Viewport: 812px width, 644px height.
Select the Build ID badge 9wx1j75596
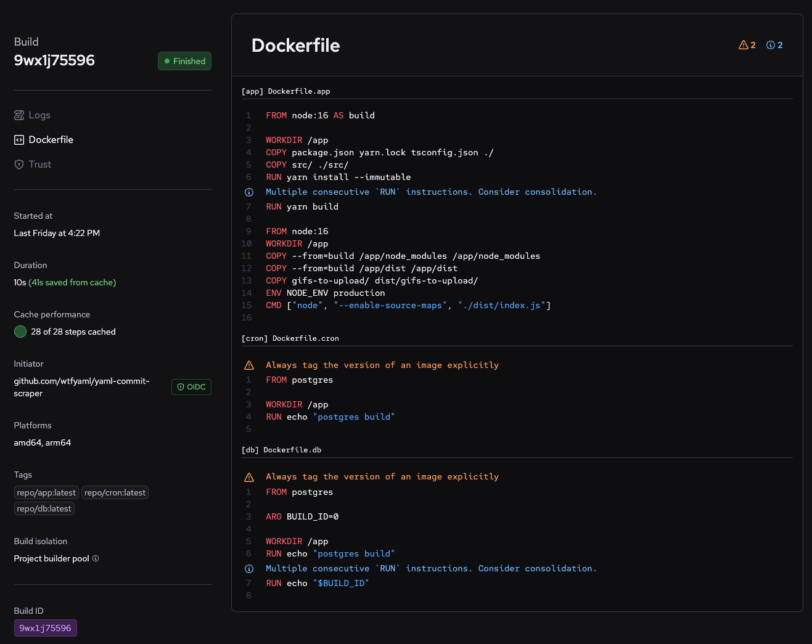(x=45, y=628)
